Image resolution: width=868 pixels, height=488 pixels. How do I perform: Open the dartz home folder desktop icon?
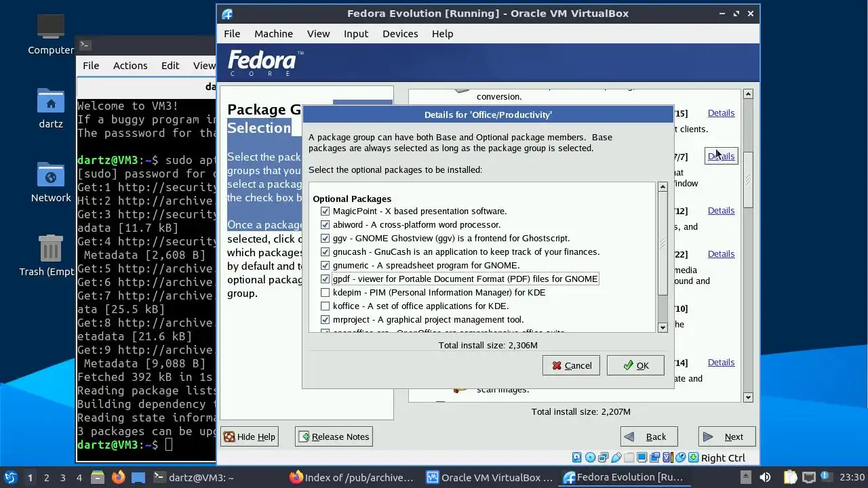click(51, 108)
